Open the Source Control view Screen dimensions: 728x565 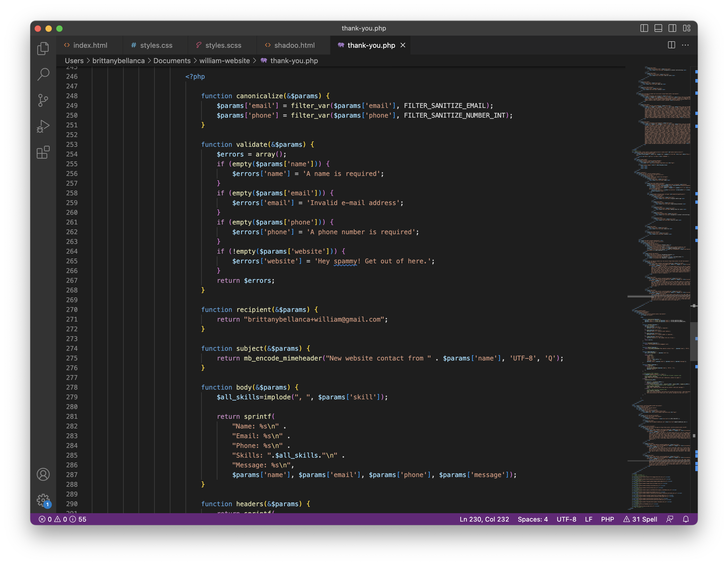point(43,100)
